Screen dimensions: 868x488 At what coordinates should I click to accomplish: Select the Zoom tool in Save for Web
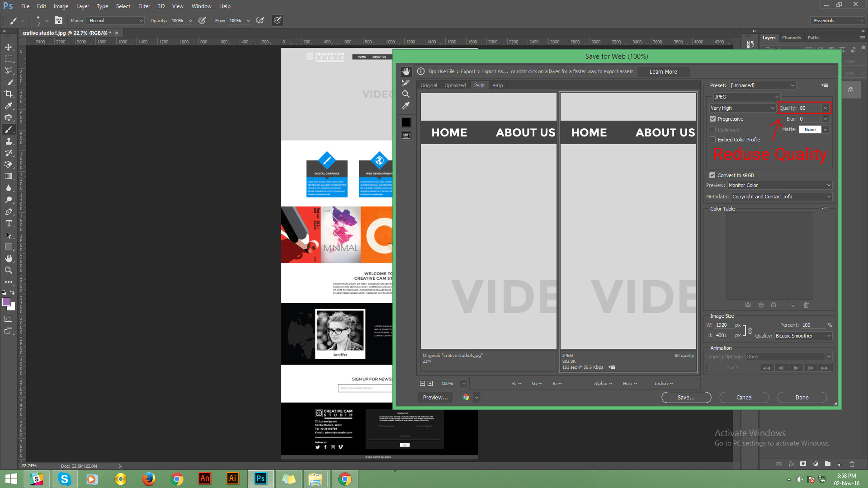[406, 94]
